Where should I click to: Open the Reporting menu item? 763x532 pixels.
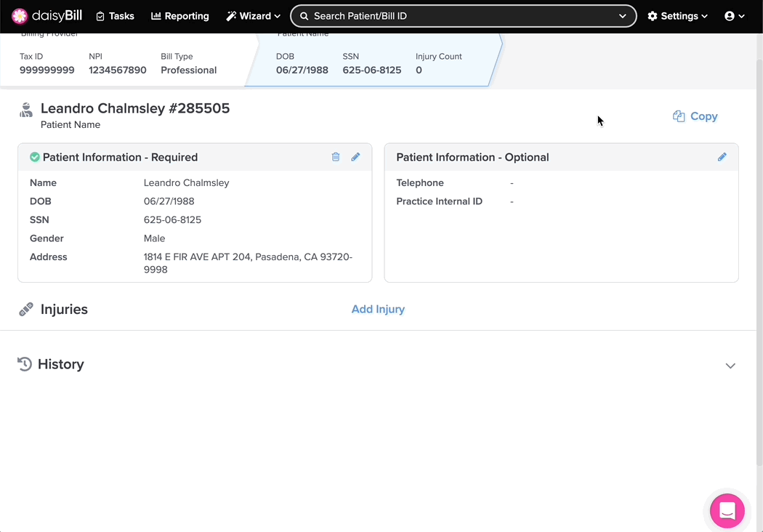(x=179, y=16)
